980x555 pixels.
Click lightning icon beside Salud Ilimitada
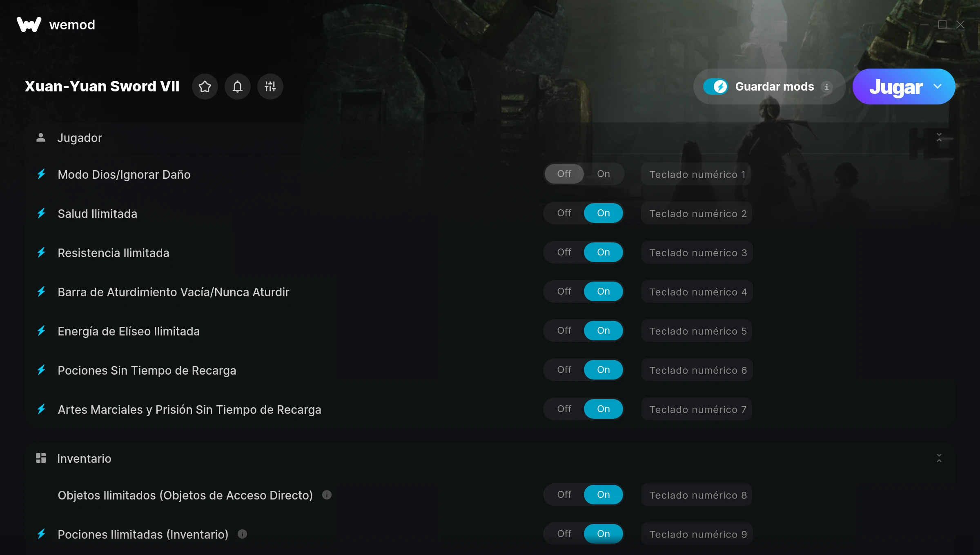click(x=41, y=213)
